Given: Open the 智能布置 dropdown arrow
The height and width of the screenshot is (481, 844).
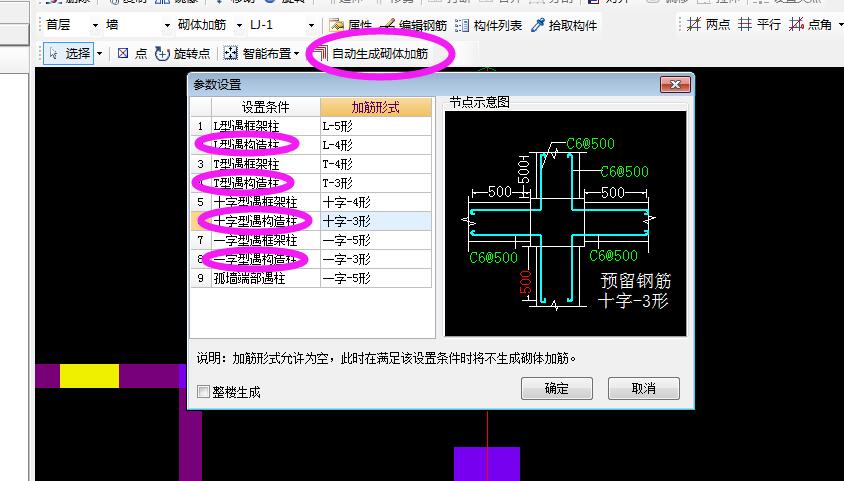Looking at the screenshot, I should [296, 53].
